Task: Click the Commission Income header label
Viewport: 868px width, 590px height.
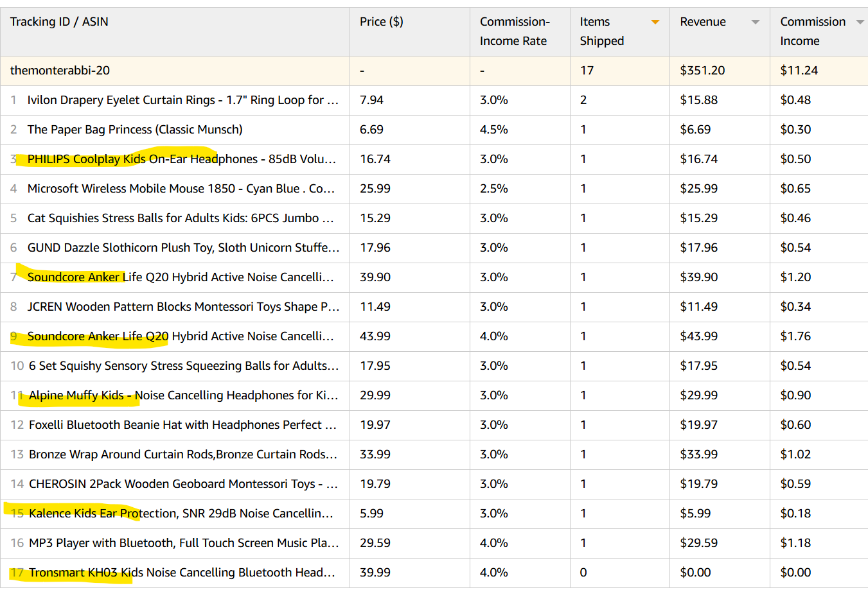Action: (x=813, y=31)
